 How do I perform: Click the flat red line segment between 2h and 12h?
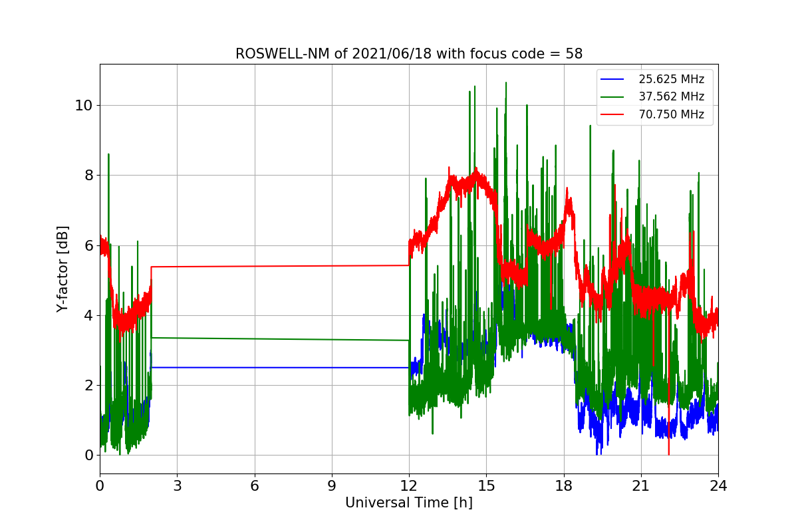pyautogui.click(x=280, y=266)
